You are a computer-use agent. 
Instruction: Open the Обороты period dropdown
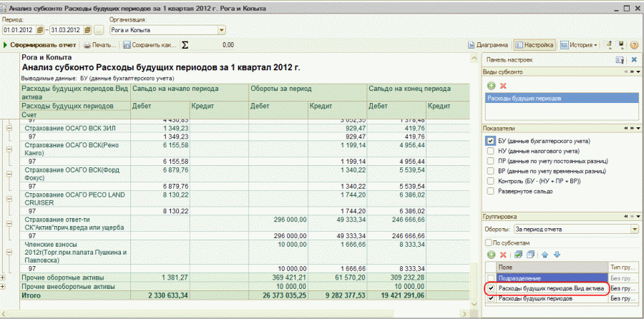coord(634,230)
